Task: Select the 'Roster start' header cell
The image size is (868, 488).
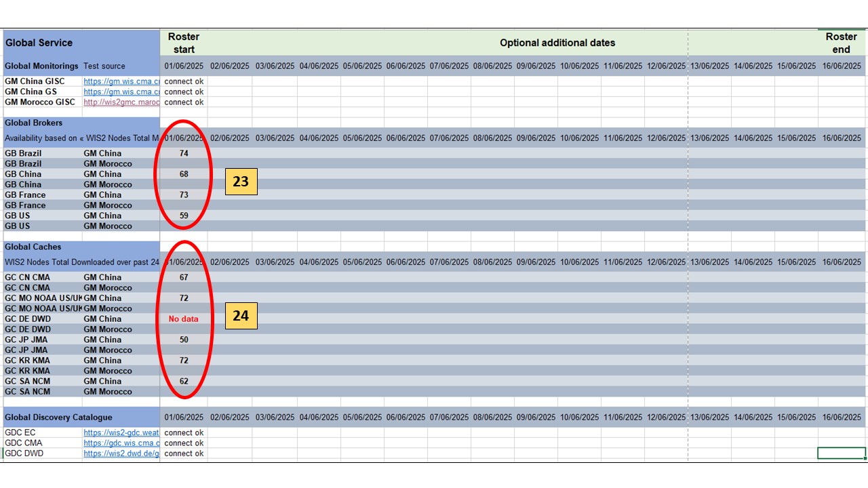Action: click(184, 43)
